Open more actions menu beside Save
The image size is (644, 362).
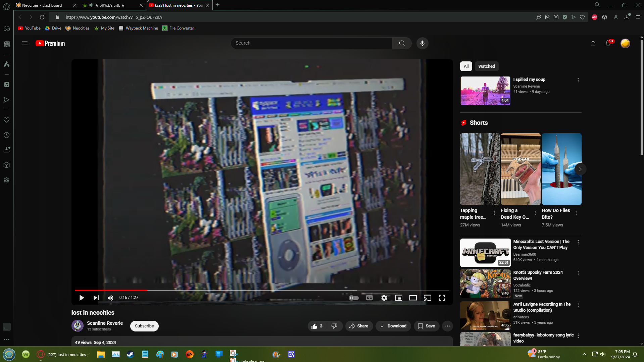447,326
